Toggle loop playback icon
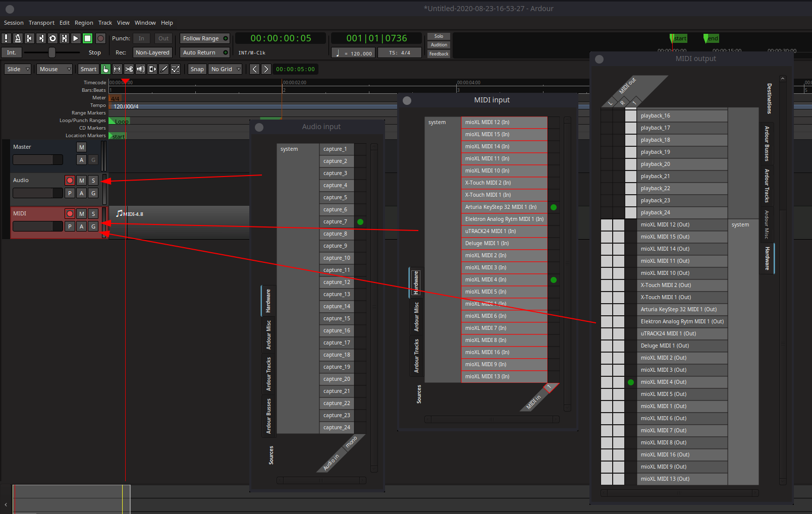812x514 pixels. (52, 38)
